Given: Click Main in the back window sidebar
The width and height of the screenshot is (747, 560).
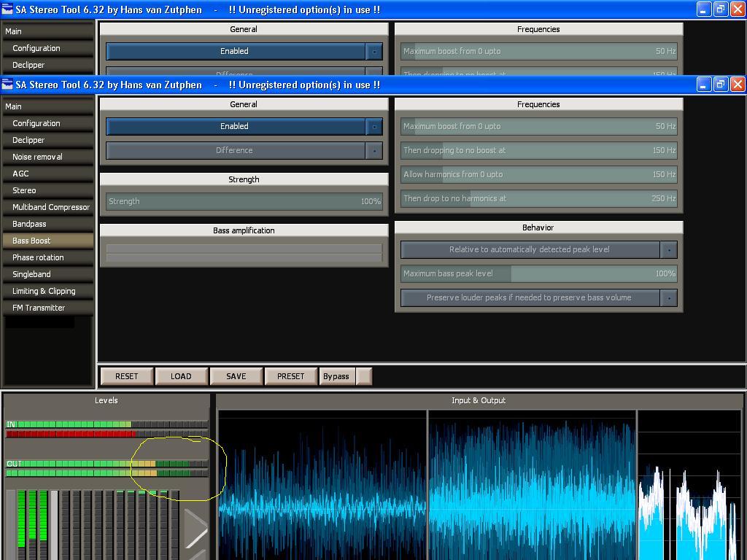Looking at the screenshot, I should (47, 31).
